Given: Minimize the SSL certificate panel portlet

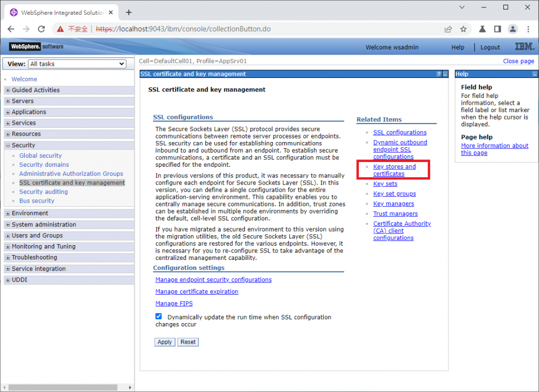Looking at the screenshot, I should [445, 74].
